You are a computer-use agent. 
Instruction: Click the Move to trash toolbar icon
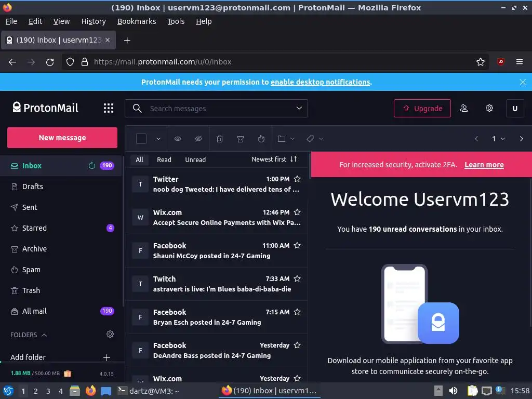[x=220, y=139]
